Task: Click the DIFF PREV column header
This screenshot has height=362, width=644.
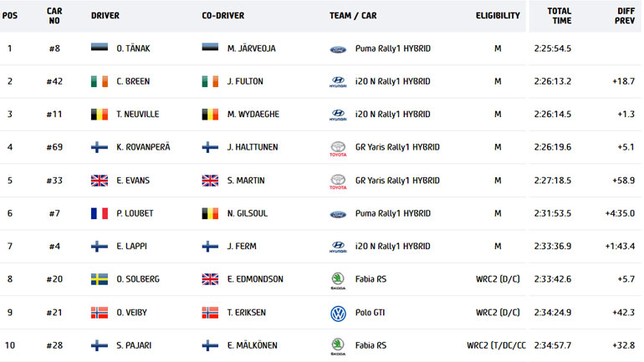Action: (623, 16)
